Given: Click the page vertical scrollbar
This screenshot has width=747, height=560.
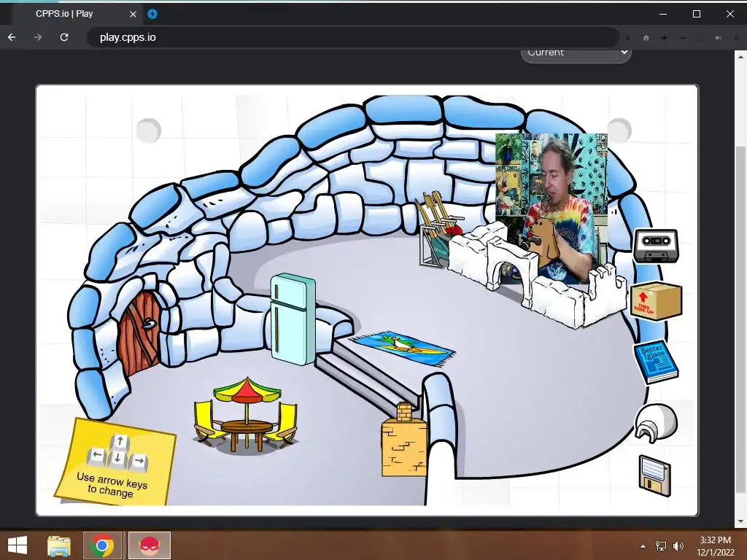Looking at the screenshot, I should click(x=741, y=319).
